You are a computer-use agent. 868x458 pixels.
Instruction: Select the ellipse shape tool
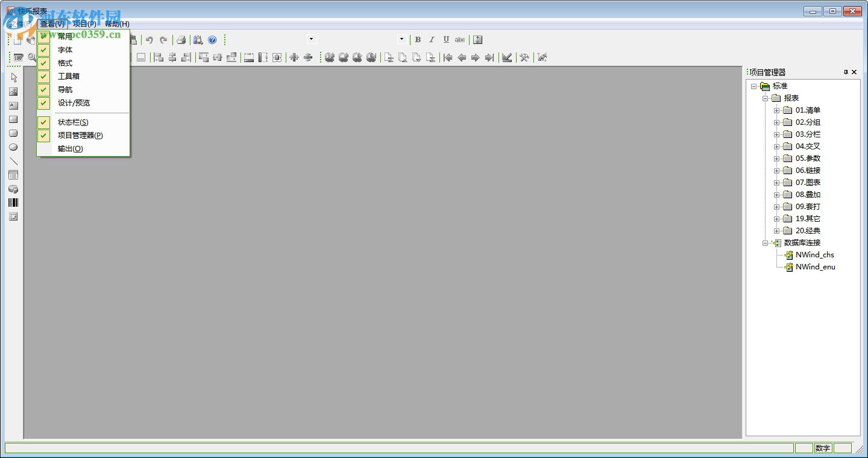tap(13, 147)
